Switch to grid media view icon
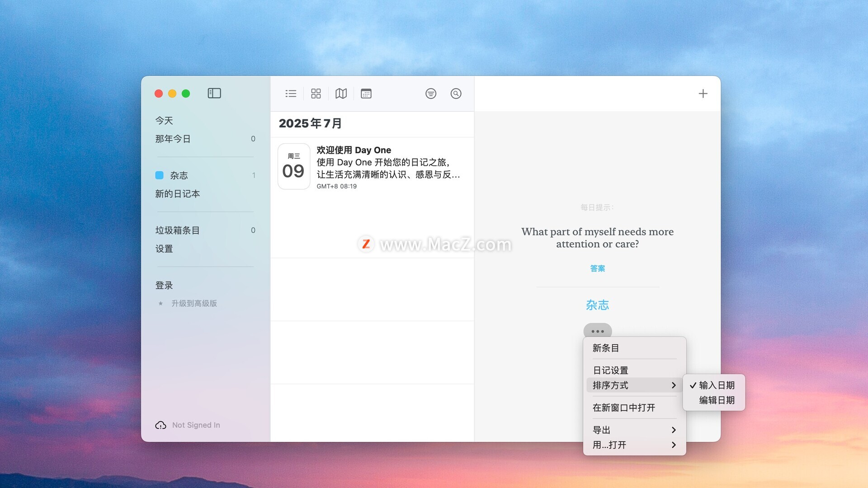This screenshot has width=868, height=488. 316,94
